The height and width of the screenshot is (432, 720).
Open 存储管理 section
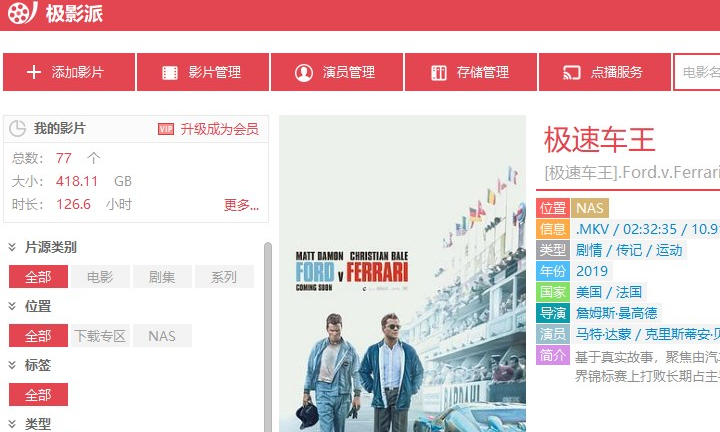pos(471,72)
